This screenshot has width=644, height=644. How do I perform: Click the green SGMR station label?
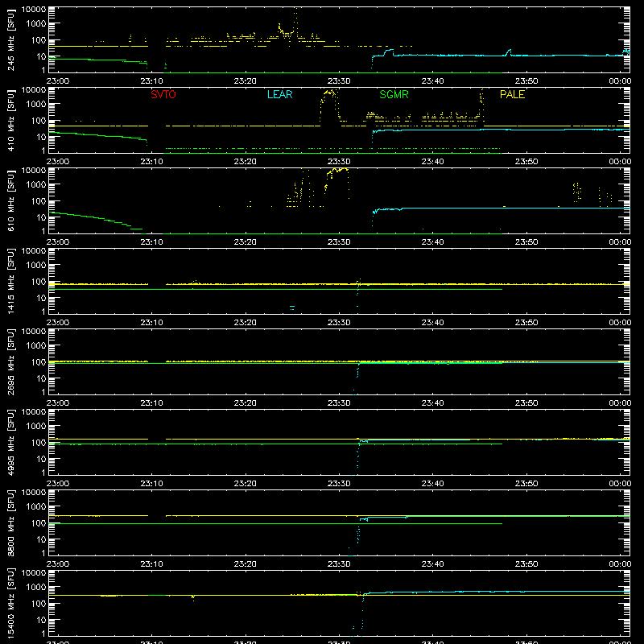394,94
